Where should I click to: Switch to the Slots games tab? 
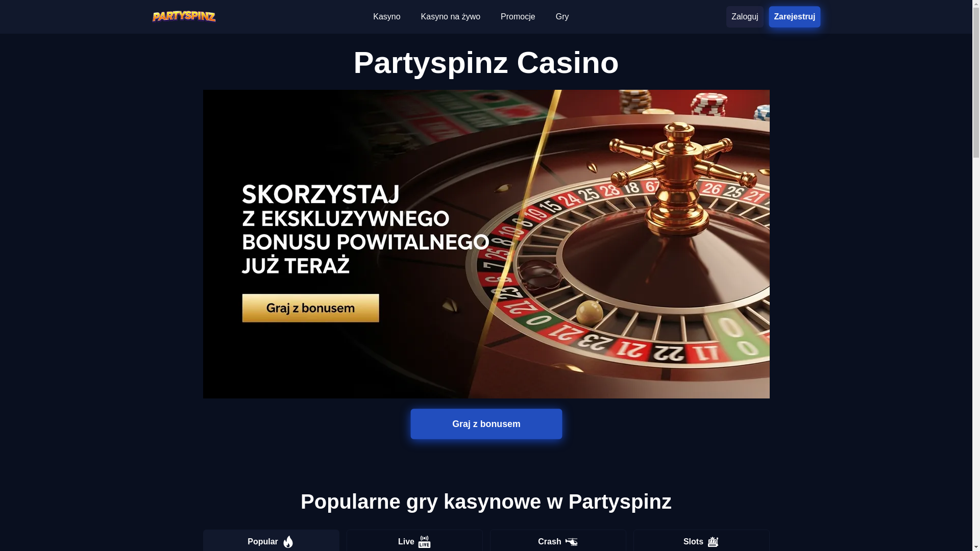(701, 541)
